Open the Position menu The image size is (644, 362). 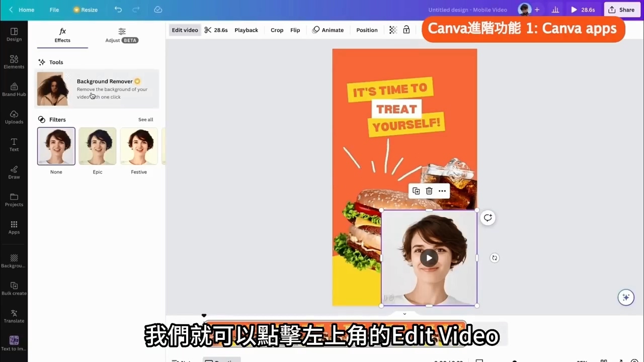(366, 30)
